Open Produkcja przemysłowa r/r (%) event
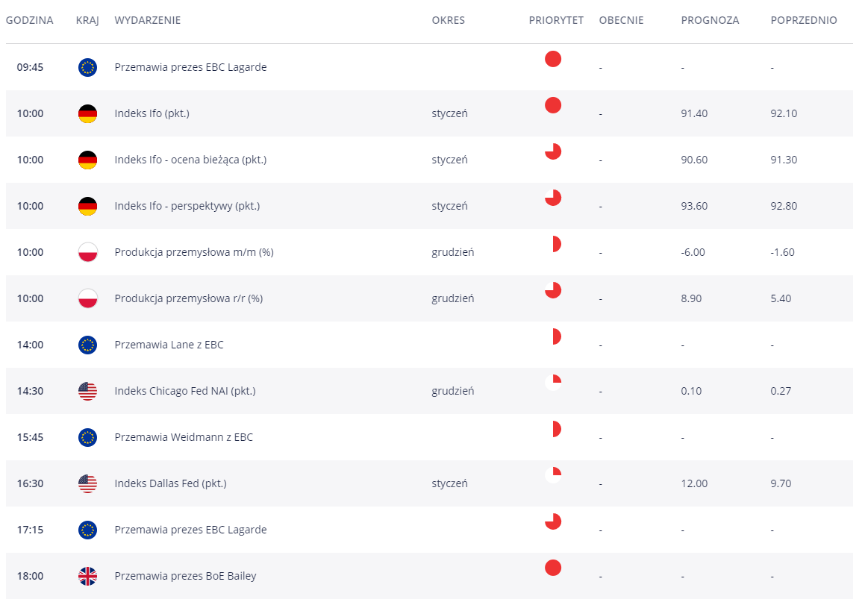868x611 pixels. (188, 298)
